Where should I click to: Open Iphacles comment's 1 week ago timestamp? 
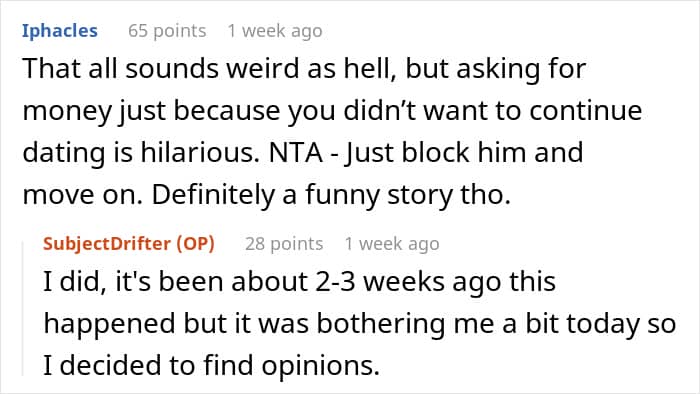pyautogui.click(x=275, y=31)
